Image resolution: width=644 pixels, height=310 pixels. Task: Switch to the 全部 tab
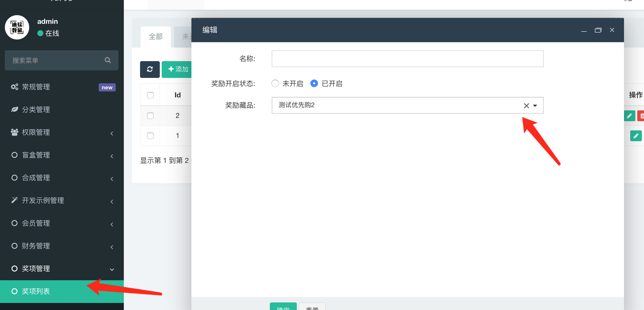pyautogui.click(x=156, y=37)
